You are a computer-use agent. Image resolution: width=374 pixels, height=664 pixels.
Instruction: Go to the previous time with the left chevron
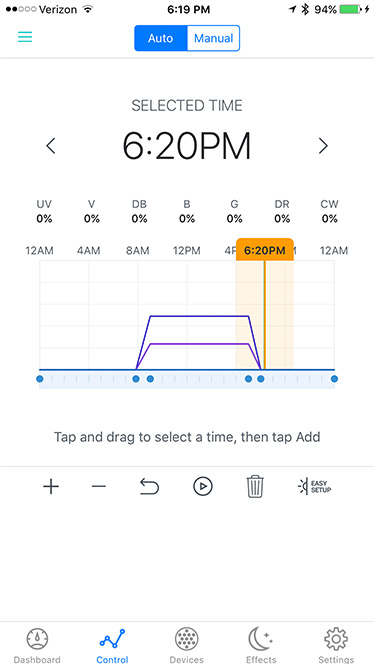pos(51,146)
